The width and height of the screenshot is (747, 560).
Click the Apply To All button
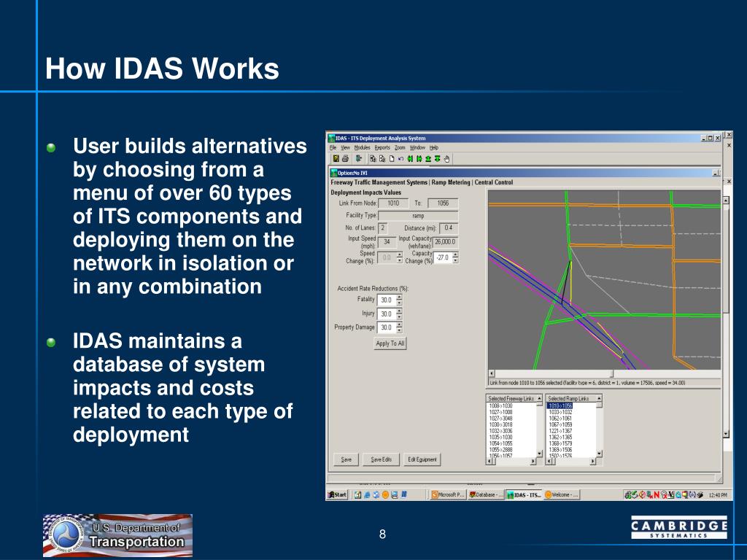[x=390, y=343]
